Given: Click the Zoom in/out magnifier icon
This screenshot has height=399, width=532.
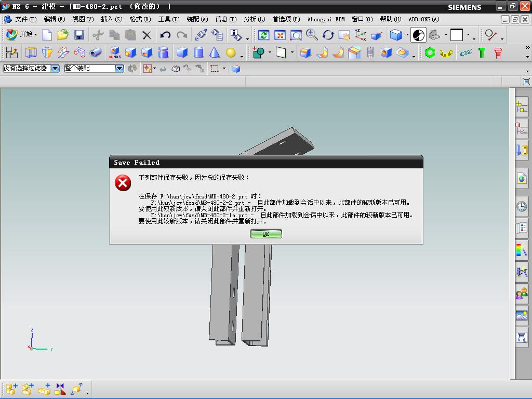Looking at the screenshot, I should click(312, 35).
